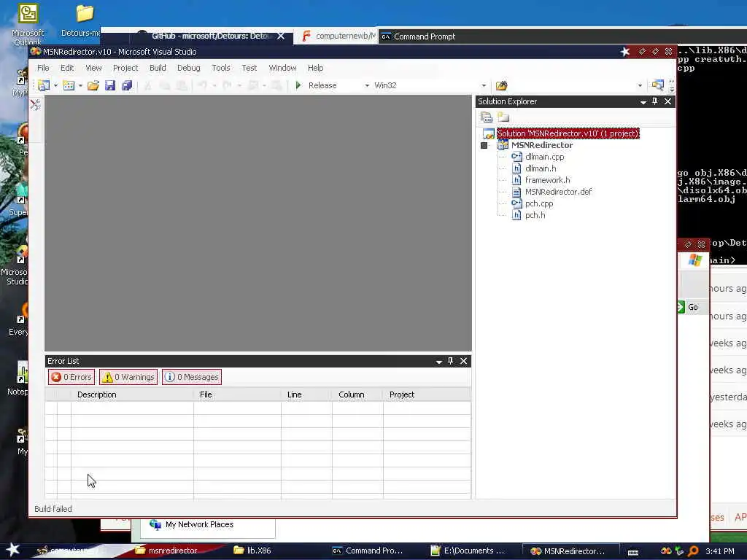Screen dimensions: 747x560
Task: Sort Error List by Description column
Action: (132, 394)
